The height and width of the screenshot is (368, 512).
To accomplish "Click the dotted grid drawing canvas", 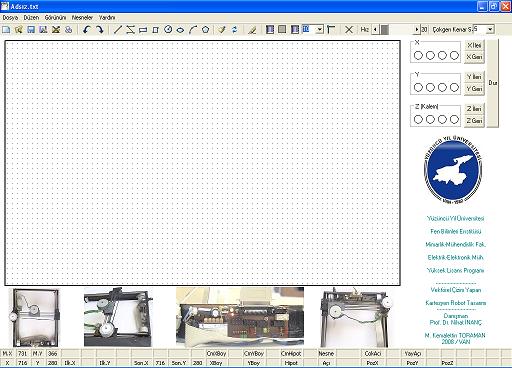I will point(203,163).
